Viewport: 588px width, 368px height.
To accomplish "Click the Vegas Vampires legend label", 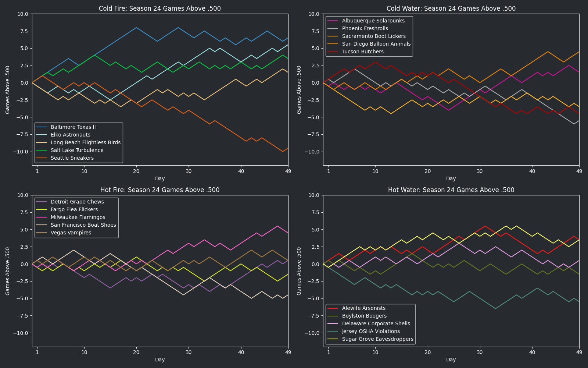I will tap(71, 233).
